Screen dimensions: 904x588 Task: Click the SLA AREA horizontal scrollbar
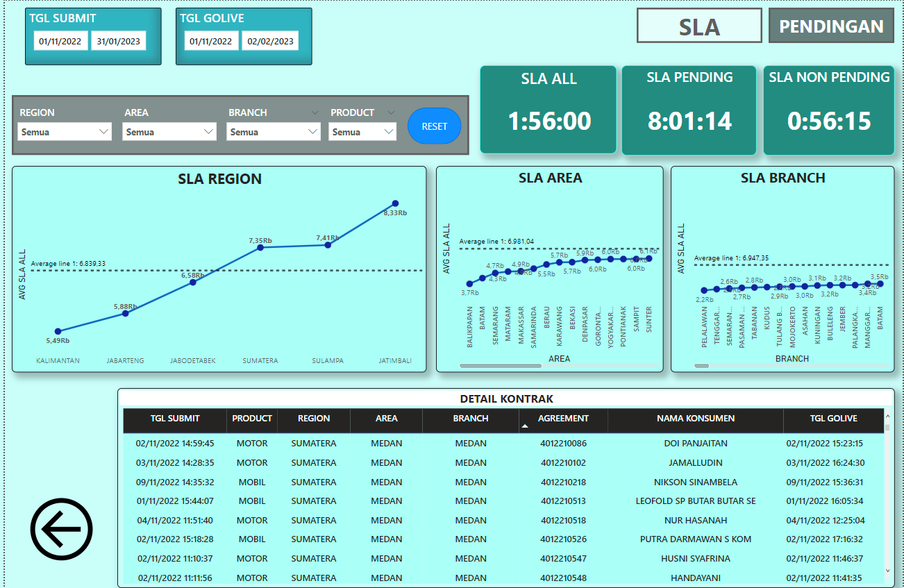point(500,365)
